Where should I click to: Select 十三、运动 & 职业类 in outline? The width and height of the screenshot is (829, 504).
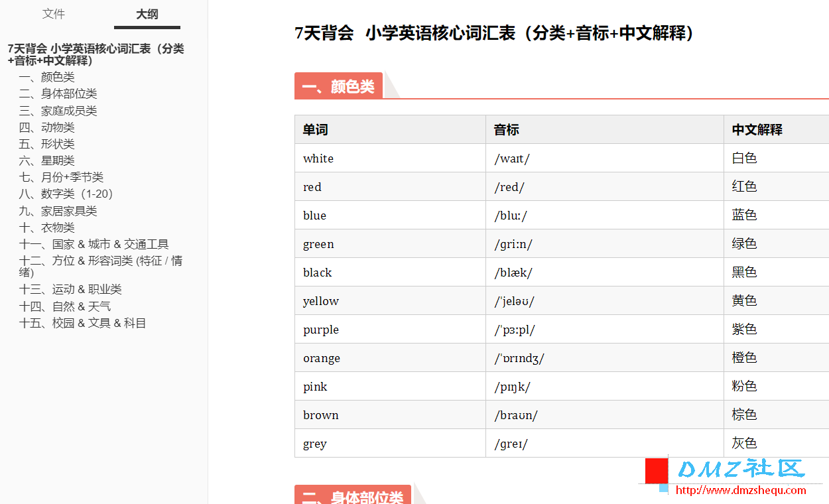70,289
